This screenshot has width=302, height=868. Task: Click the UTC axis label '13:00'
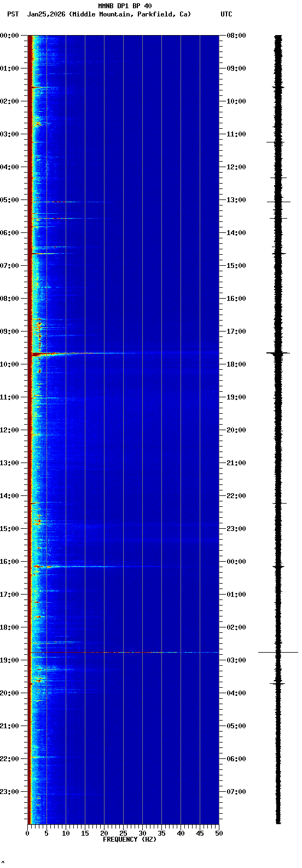[236, 200]
